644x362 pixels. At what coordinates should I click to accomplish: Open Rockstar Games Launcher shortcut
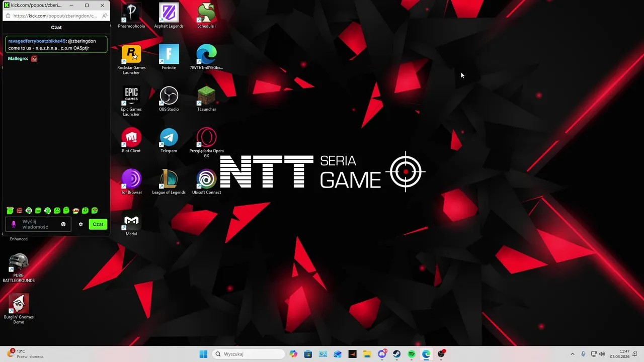point(131,60)
